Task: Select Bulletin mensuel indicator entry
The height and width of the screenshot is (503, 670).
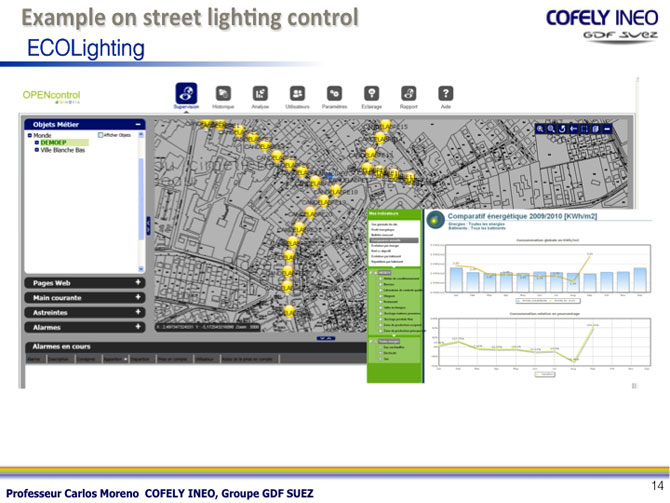Action: (x=382, y=235)
